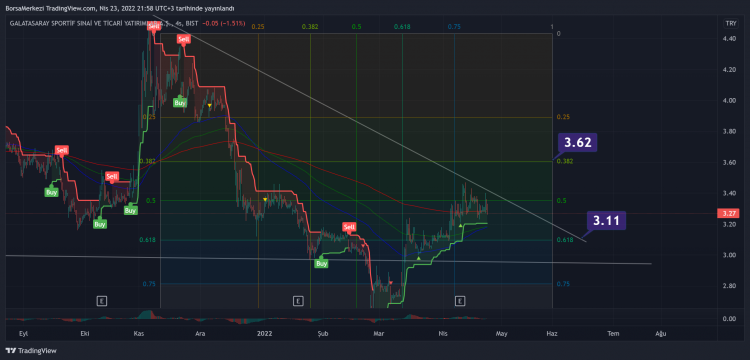The width and height of the screenshot is (750, 360).
Task: Click the Mar month label on time axis
Action: pos(379,333)
